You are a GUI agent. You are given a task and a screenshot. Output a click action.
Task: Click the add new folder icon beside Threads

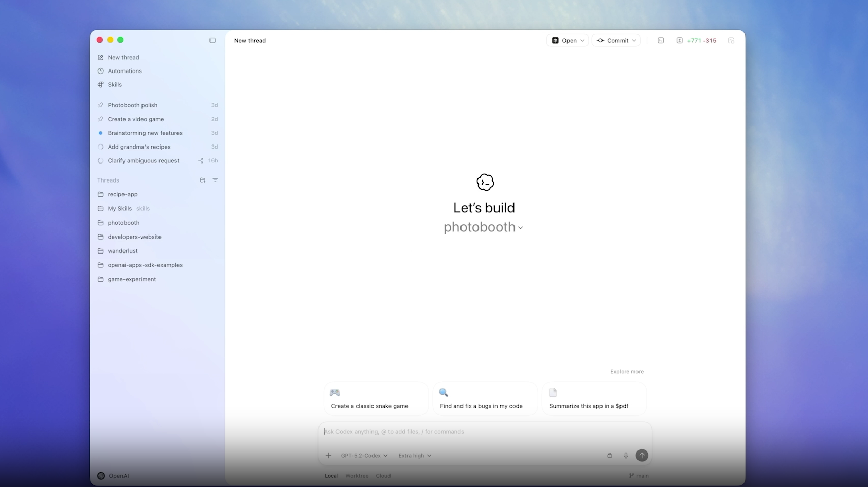point(203,180)
